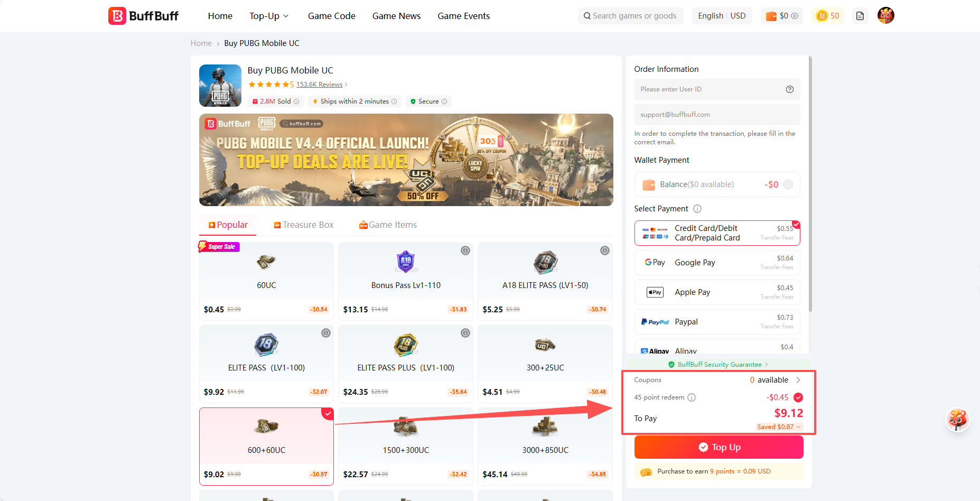
Task: Click the User ID help question icon
Action: pos(790,89)
